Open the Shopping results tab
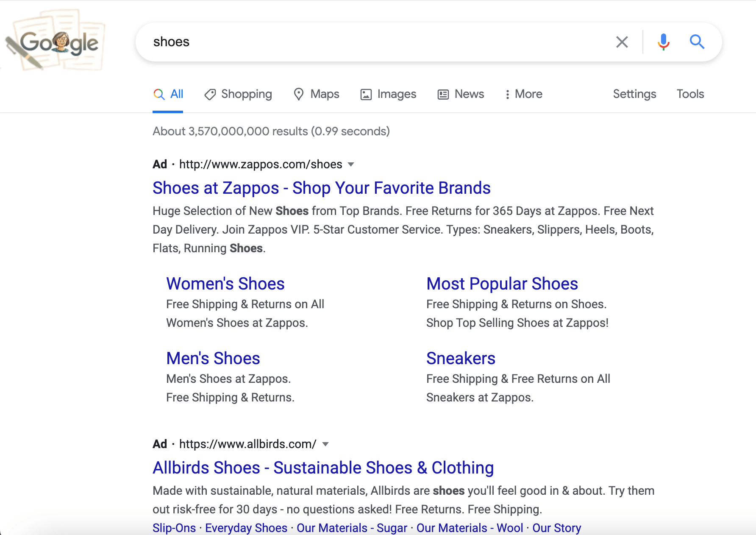The width and height of the screenshot is (756, 535). click(x=238, y=94)
